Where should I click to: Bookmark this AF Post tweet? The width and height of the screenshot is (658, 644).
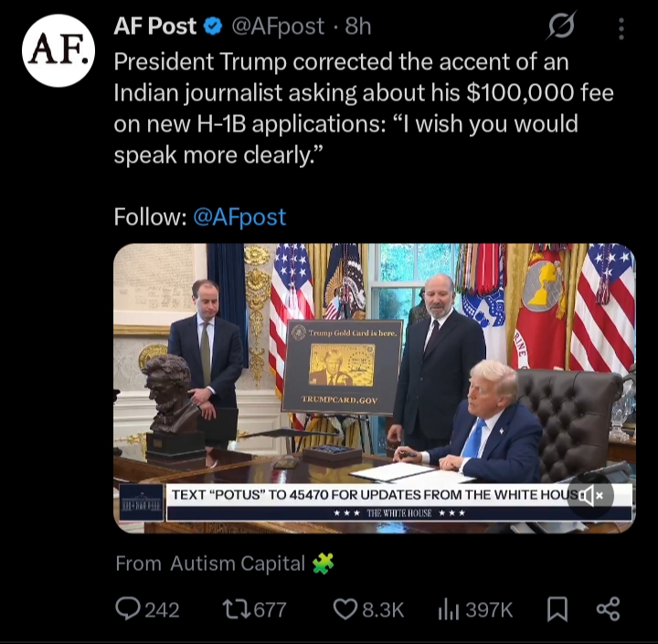pos(557,609)
